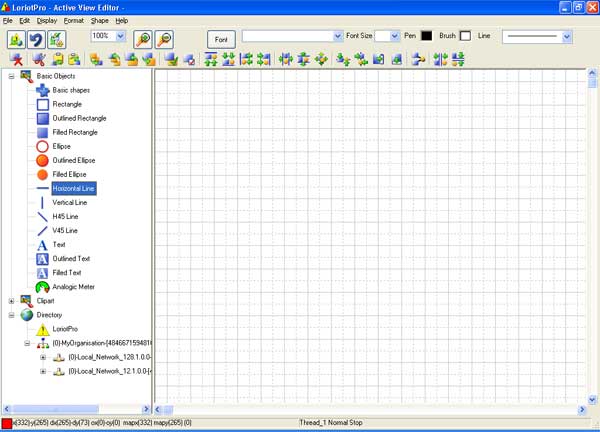This screenshot has height=432, width=600.
Task: Select the Basic shapes blue cross item
Action: click(43, 90)
